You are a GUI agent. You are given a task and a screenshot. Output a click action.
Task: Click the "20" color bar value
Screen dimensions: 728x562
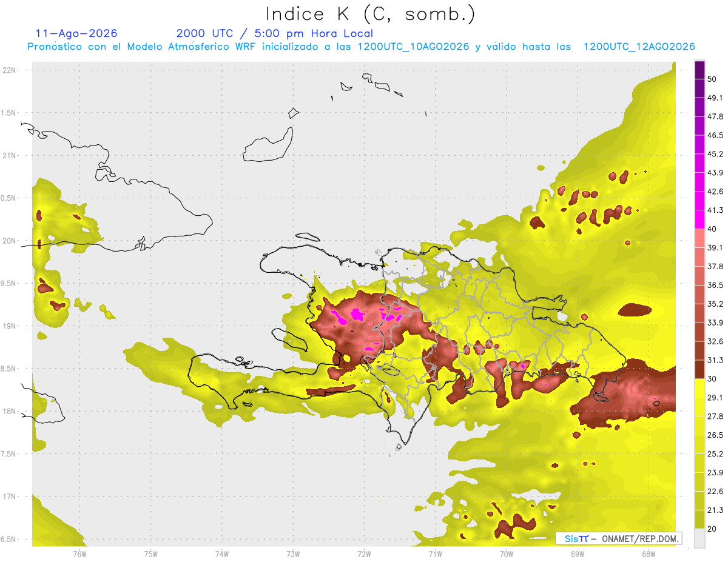[x=712, y=529]
